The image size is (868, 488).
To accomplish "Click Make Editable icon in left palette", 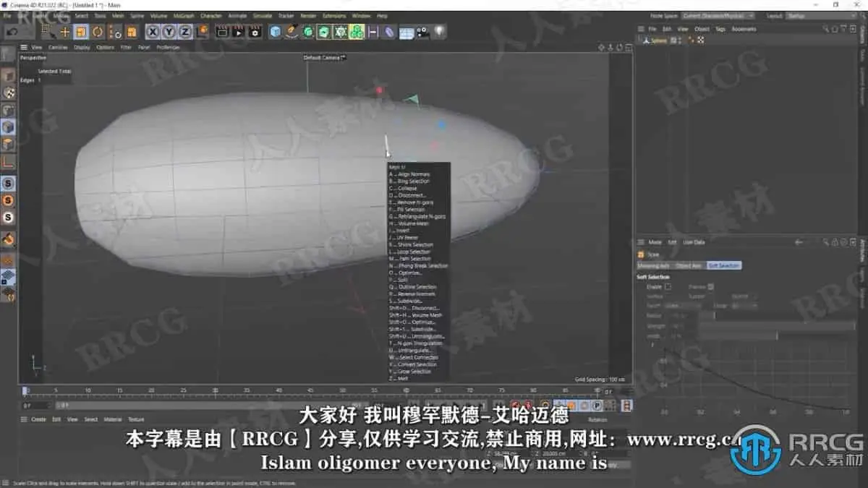I will pos(9,54).
